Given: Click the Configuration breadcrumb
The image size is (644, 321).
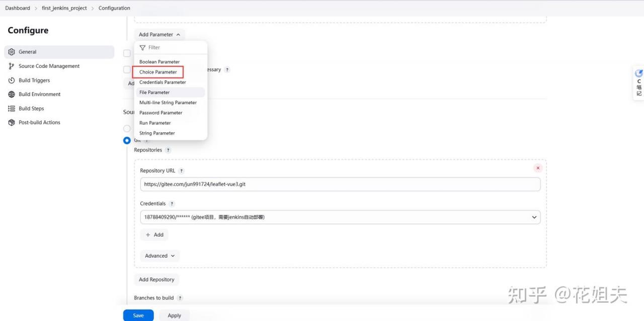Looking at the screenshot, I should click(114, 8).
